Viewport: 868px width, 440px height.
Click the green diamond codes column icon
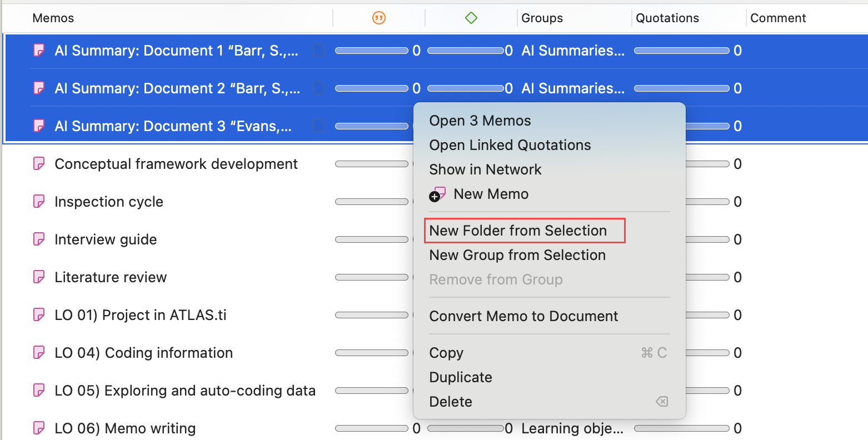(471, 18)
